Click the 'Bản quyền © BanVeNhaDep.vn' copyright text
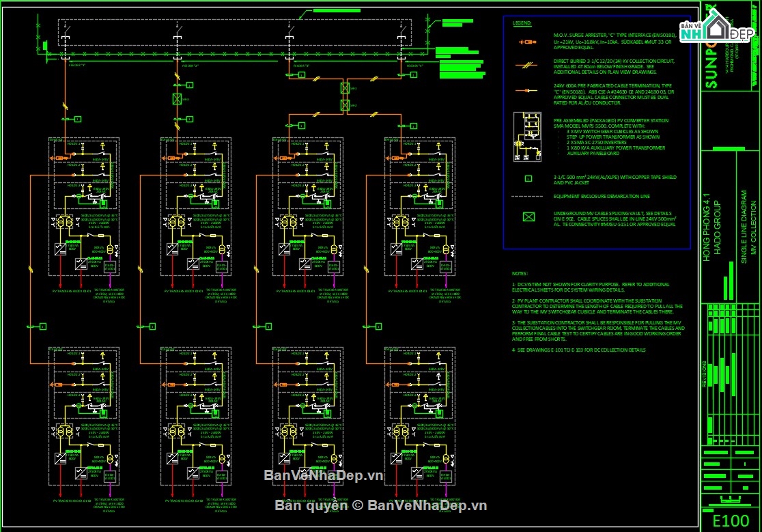762x532 pixels. coord(380,505)
